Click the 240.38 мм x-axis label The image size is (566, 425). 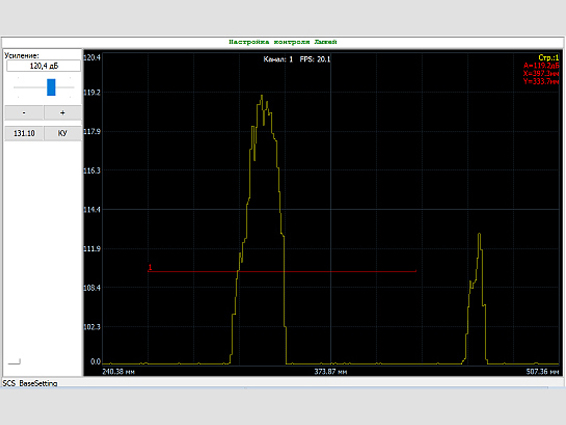[118, 372]
